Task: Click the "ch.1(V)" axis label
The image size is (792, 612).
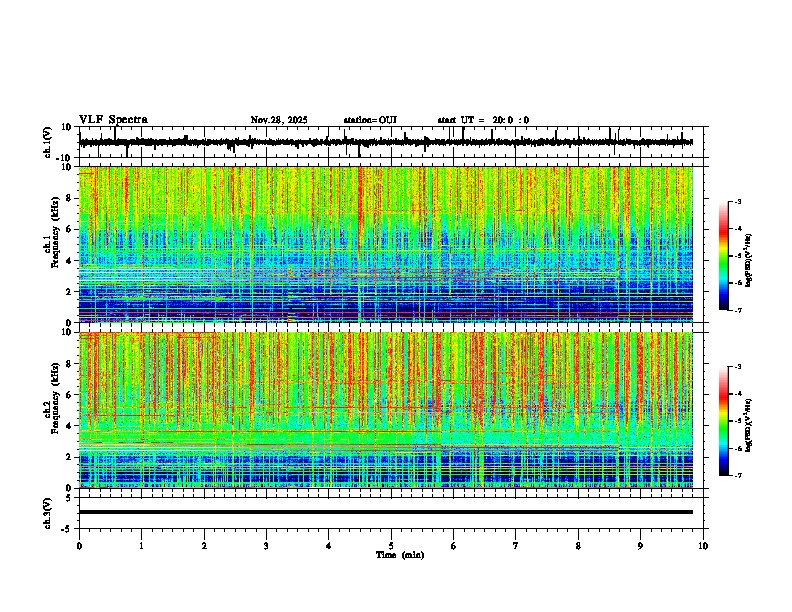Action: [x=48, y=142]
